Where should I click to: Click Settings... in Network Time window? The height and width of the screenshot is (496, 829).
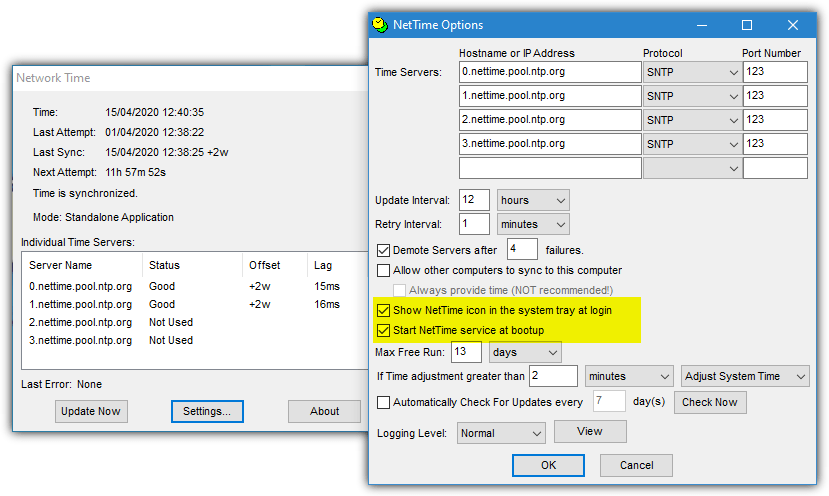(207, 411)
